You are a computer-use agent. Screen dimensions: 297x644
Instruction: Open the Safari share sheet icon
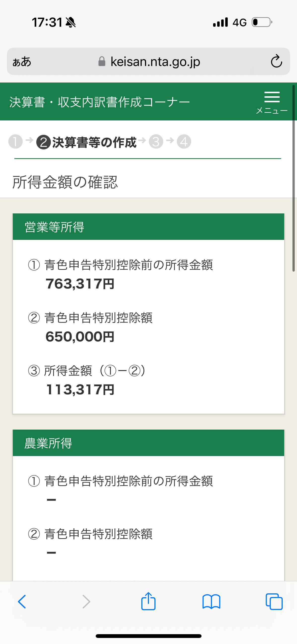tap(148, 601)
